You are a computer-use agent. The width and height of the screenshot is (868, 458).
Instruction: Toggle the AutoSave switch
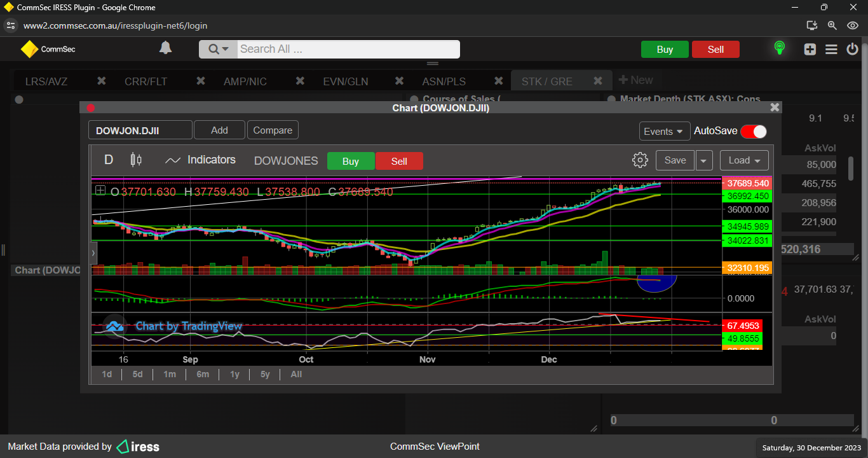coord(753,131)
